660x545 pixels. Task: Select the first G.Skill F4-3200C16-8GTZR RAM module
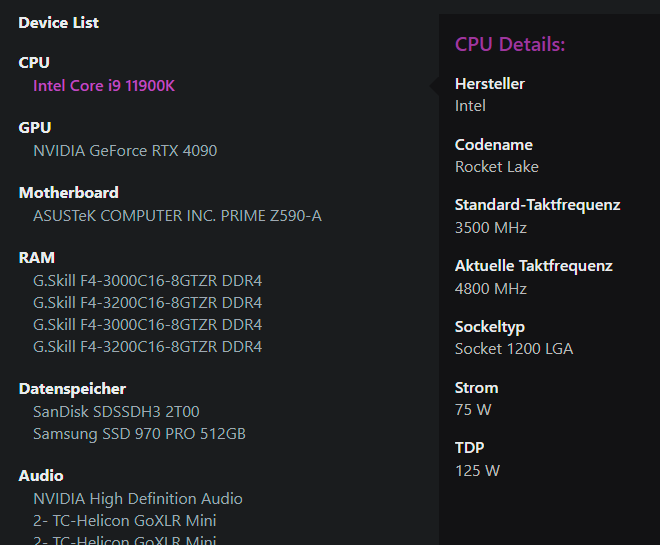click(147, 303)
